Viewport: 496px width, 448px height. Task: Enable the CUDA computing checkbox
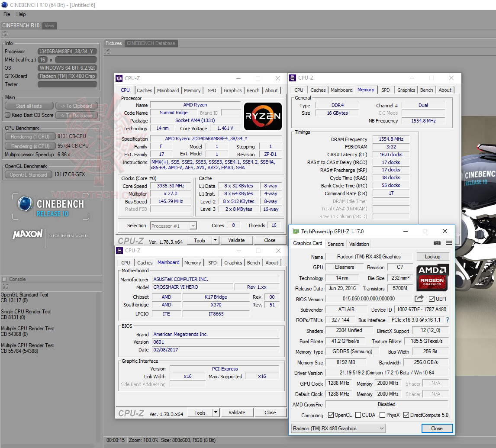coord(358,415)
